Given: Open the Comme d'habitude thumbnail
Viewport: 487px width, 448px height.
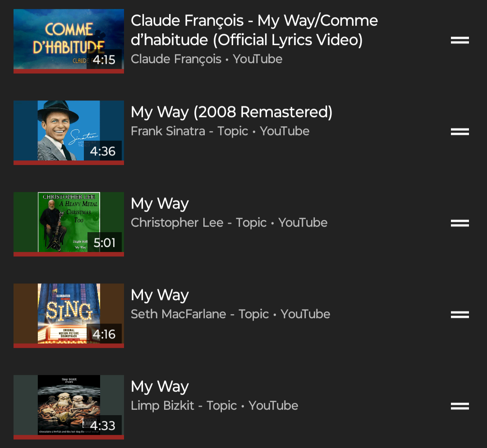Looking at the screenshot, I should tap(69, 41).
